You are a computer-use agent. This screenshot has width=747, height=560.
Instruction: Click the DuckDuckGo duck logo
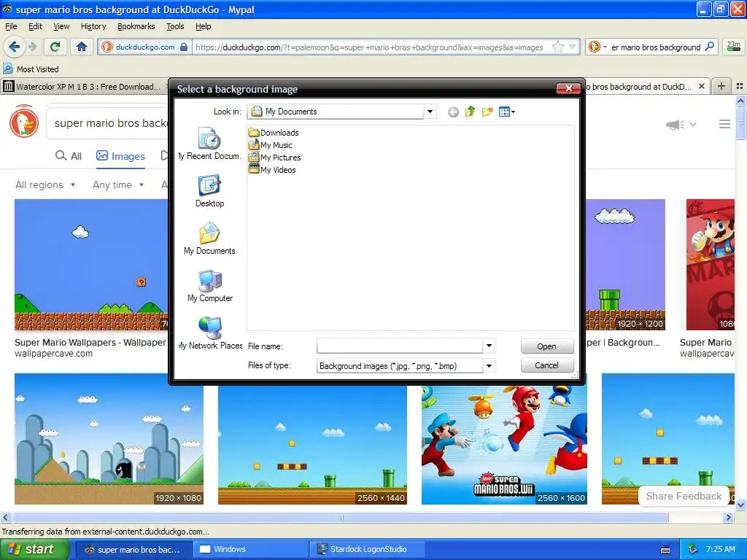(x=24, y=122)
